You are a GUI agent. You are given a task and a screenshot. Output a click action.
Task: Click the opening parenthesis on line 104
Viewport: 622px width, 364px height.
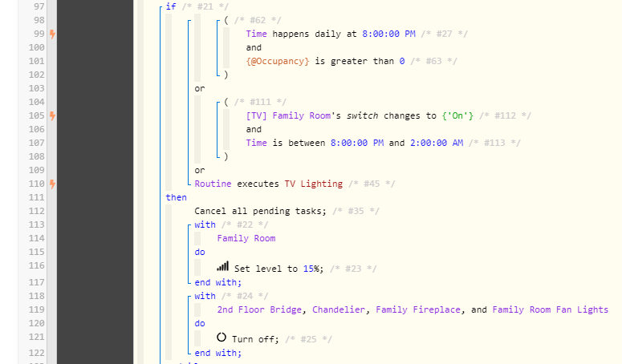[226, 102]
